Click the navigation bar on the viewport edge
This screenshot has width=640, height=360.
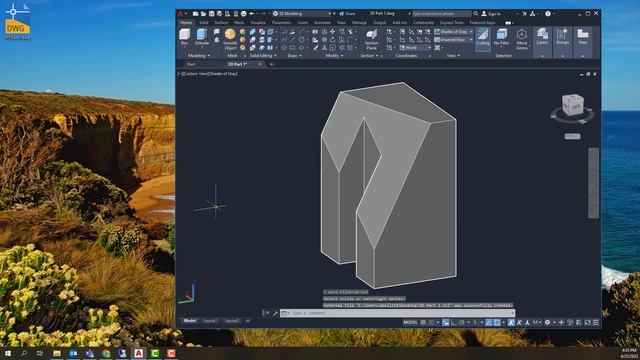click(x=593, y=183)
